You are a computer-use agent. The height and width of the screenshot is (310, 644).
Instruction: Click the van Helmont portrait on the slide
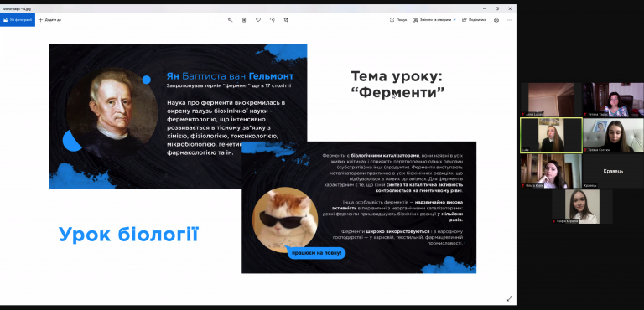pyautogui.click(x=112, y=113)
